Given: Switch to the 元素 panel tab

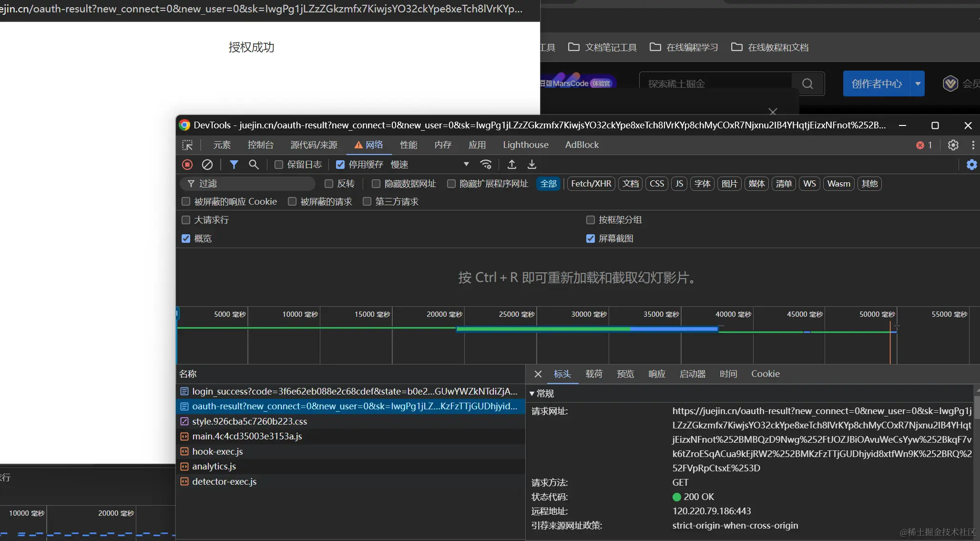Looking at the screenshot, I should coord(222,145).
